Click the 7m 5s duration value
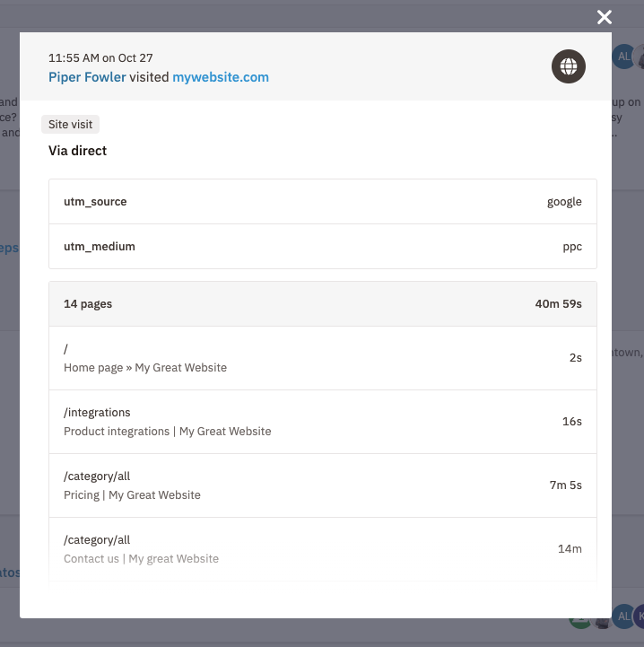Image resolution: width=644 pixels, height=647 pixels. 566,485
